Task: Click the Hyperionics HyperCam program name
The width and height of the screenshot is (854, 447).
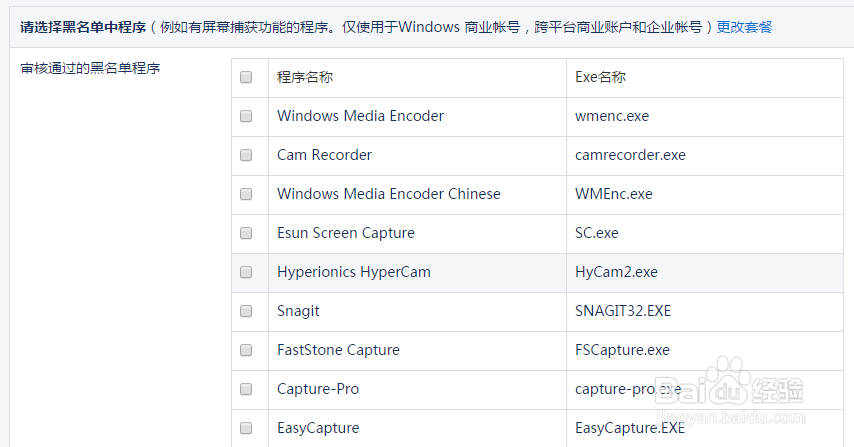Action: [x=353, y=272]
